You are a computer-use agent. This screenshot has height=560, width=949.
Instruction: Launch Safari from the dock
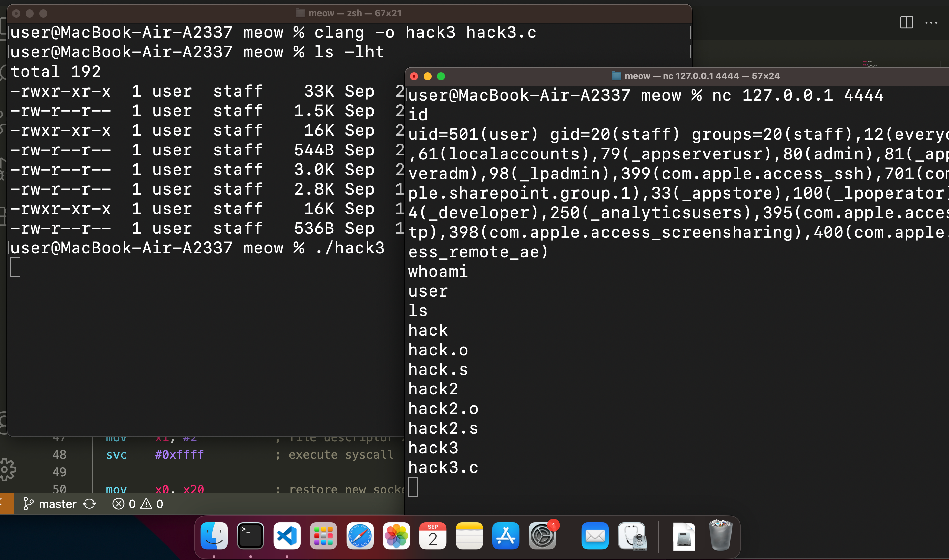[x=360, y=535]
